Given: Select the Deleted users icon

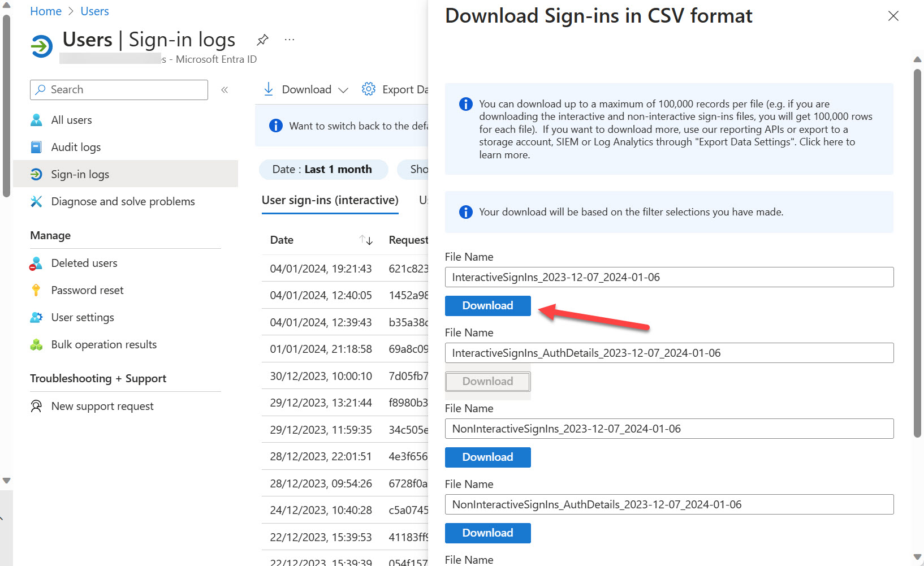Looking at the screenshot, I should (36, 263).
